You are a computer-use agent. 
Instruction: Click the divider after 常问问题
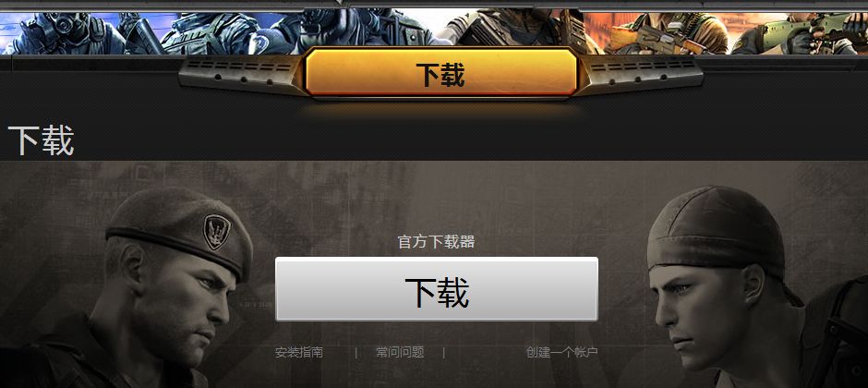point(444,353)
